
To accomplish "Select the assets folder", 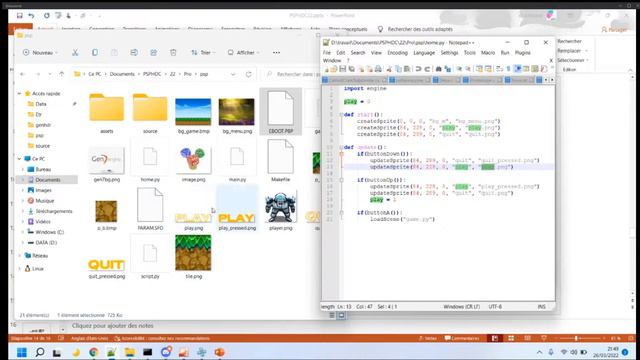I will coord(107,112).
